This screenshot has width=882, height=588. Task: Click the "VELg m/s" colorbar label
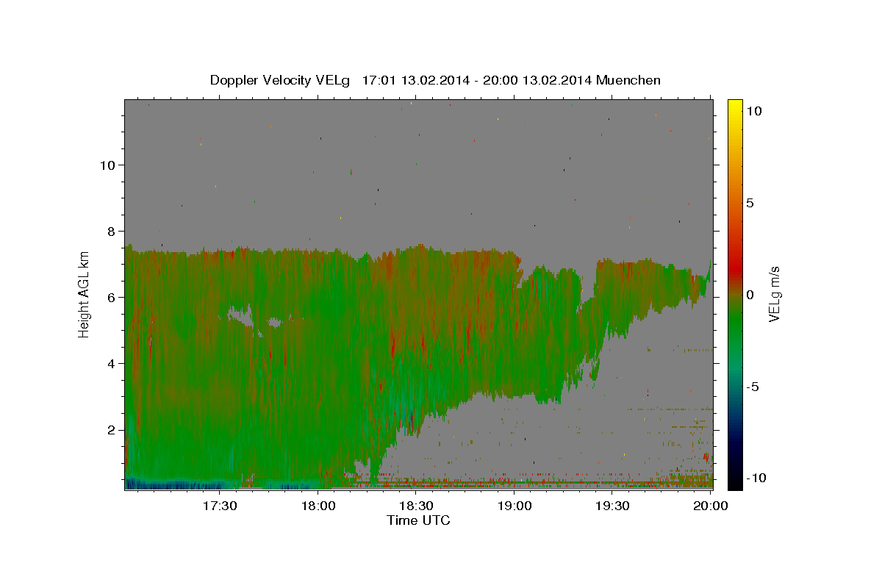coord(774,294)
